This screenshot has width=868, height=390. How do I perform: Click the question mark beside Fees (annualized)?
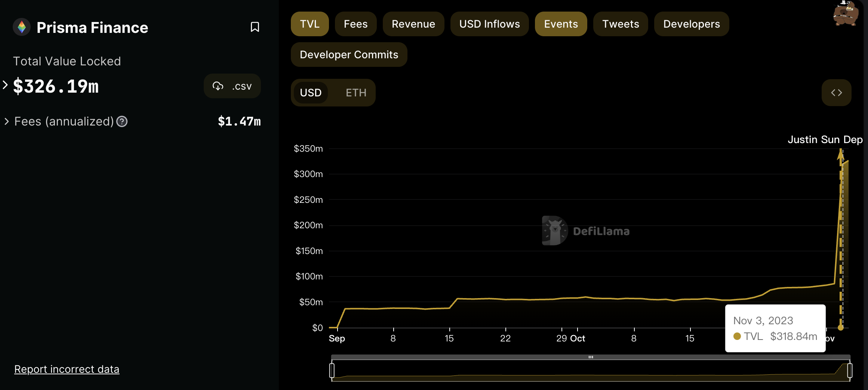click(x=121, y=121)
